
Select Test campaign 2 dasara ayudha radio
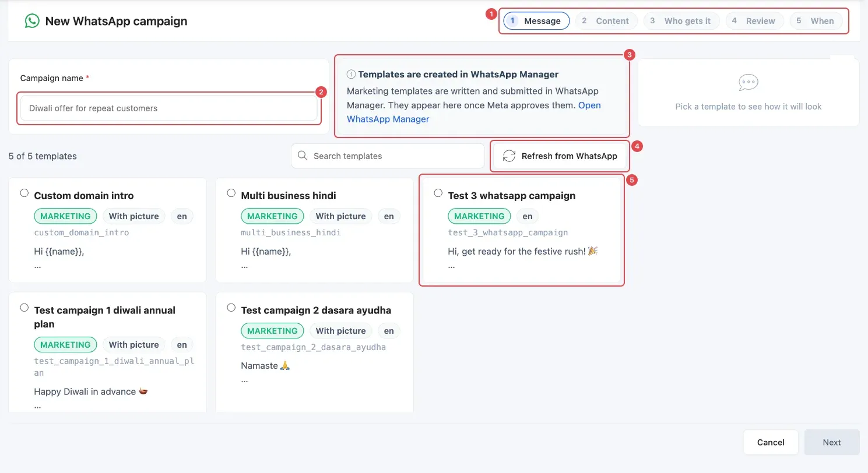pos(231,308)
